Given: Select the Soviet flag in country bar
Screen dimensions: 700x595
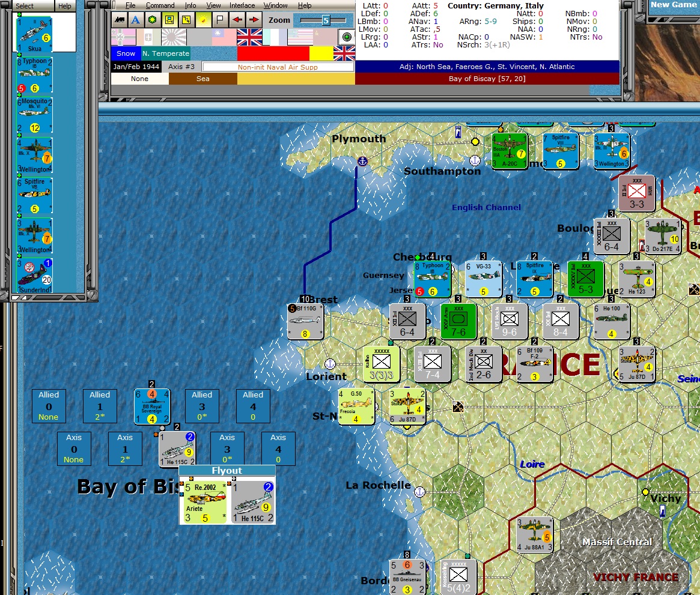Looking at the screenshot, I should pyautogui.click(x=324, y=37).
